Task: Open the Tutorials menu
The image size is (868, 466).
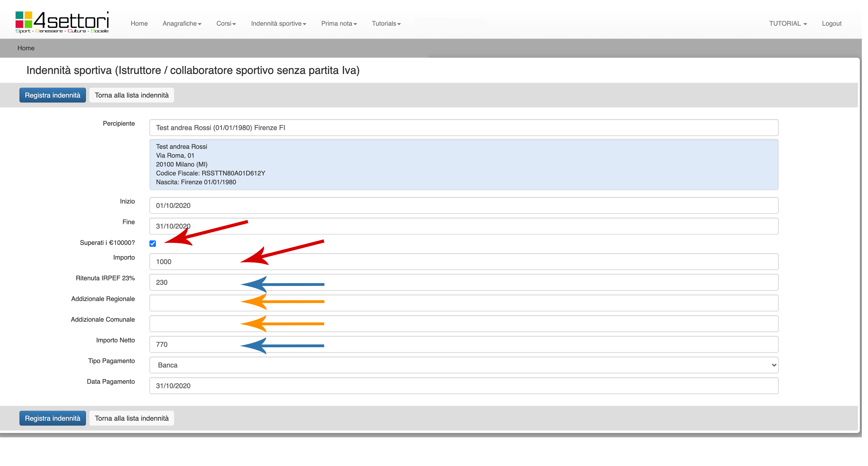Action: point(386,24)
